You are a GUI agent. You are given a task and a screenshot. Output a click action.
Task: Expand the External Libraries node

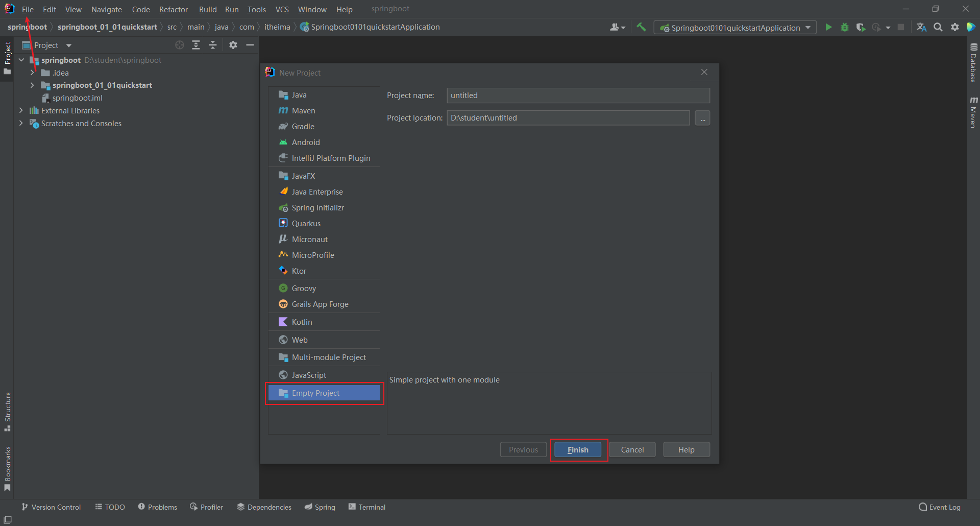click(21, 110)
